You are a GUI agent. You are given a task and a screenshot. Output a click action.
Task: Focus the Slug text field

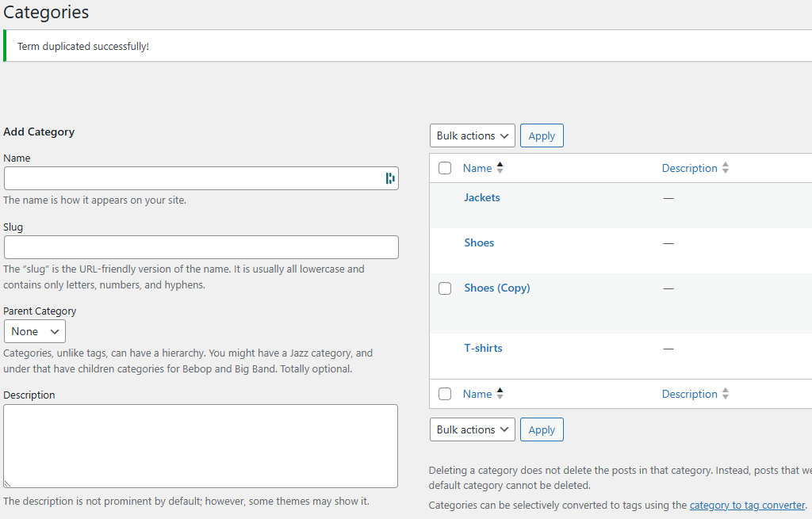pos(201,247)
